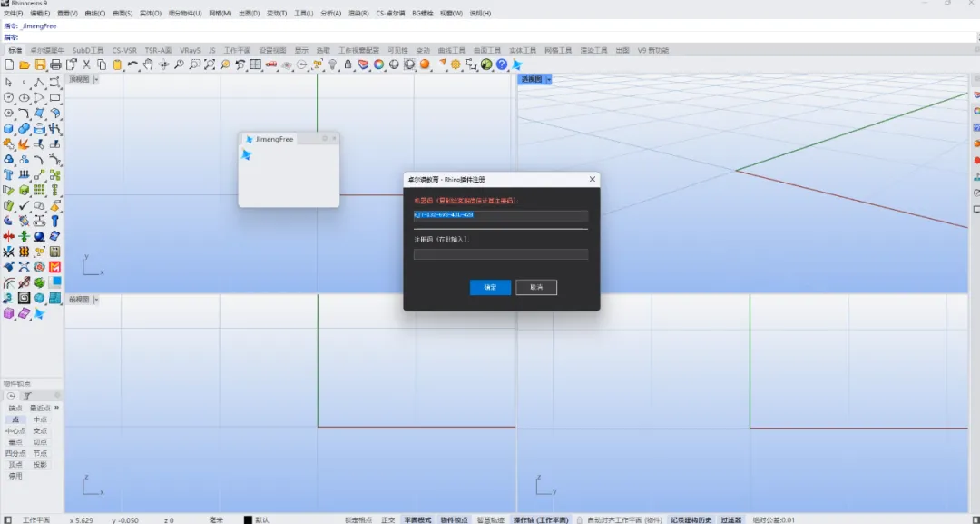Viewport: 980px width, 524px height.
Task: Toggle 记录建构历史 in status bar
Action: point(691,519)
